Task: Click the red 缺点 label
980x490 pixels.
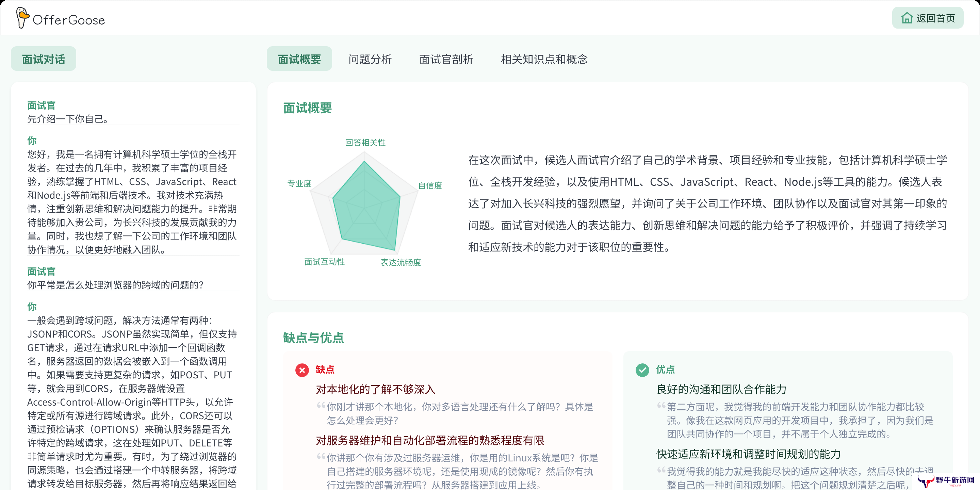Action: (x=325, y=370)
